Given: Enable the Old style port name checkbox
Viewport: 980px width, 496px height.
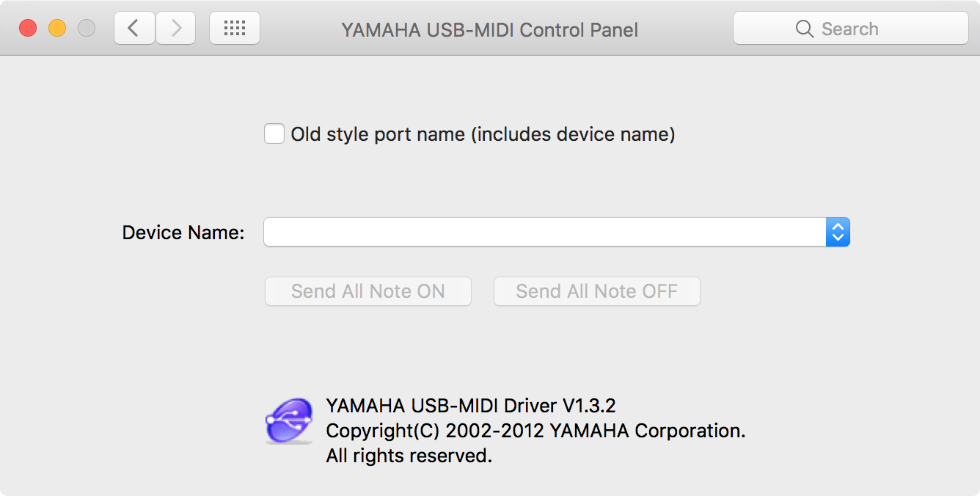Looking at the screenshot, I should pyautogui.click(x=274, y=134).
